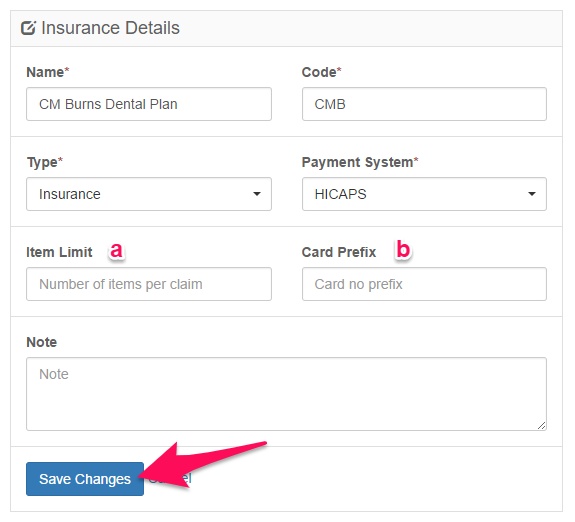Image resolution: width=575 pixels, height=522 pixels.
Task: Click the red letter b annotation marker
Action: click(x=403, y=249)
